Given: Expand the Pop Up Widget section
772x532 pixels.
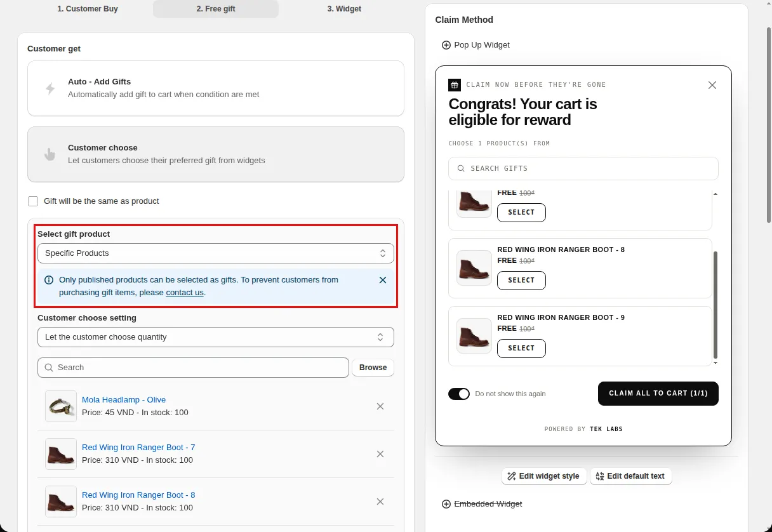Looking at the screenshot, I should pyautogui.click(x=476, y=45).
